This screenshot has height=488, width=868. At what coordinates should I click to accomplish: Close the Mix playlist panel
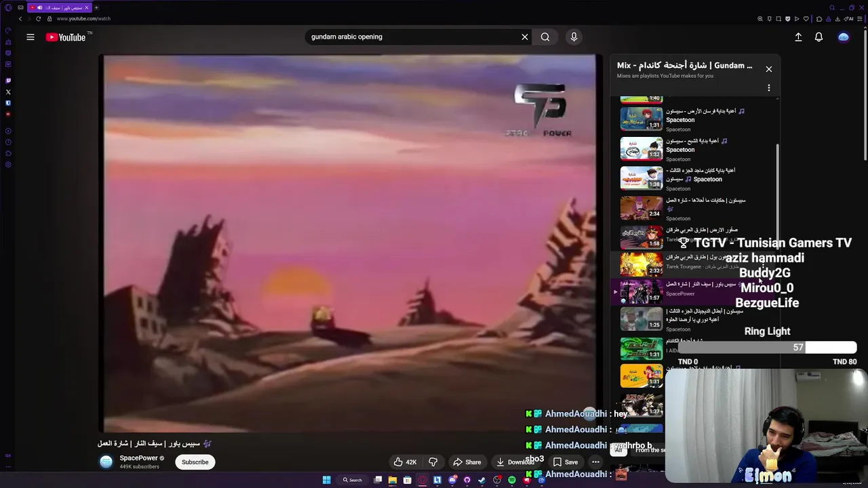coord(769,69)
